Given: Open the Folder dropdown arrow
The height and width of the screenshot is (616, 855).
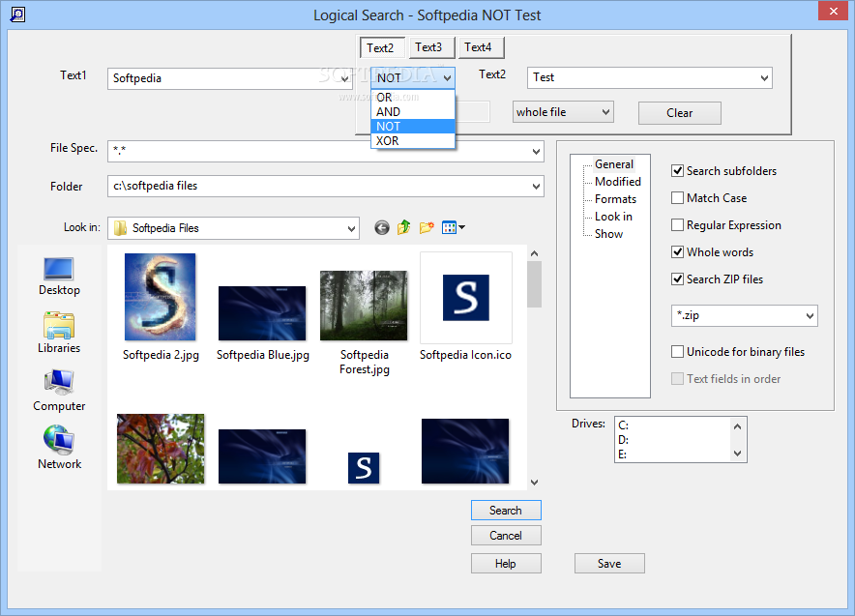Looking at the screenshot, I should coord(537,186).
